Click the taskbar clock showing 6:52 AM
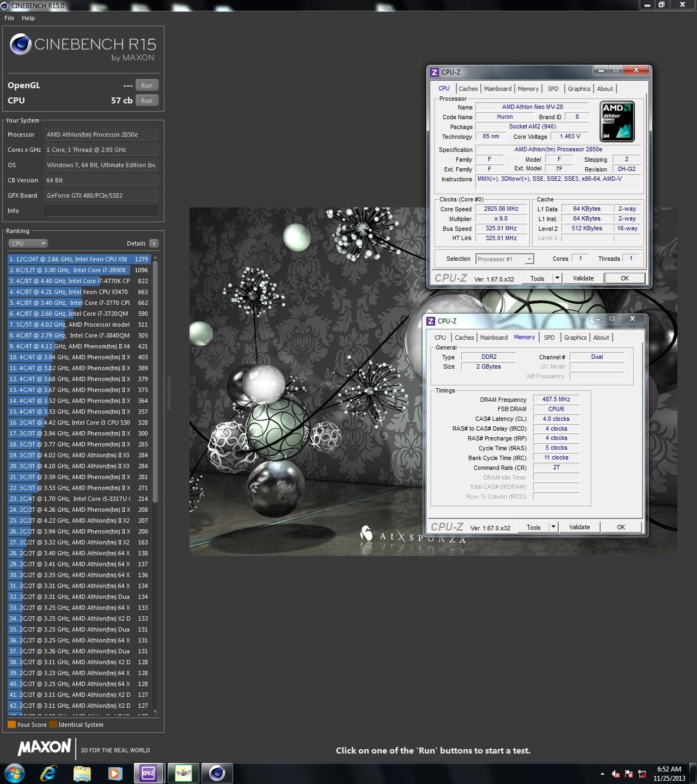The image size is (697, 784). [x=669, y=774]
